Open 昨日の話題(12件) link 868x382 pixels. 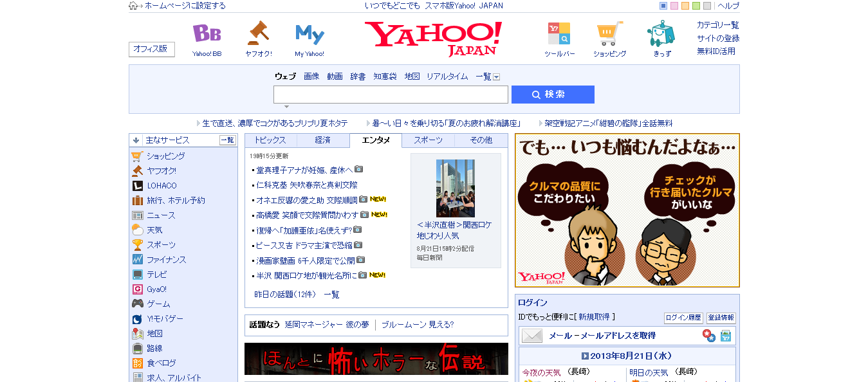pos(285,295)
